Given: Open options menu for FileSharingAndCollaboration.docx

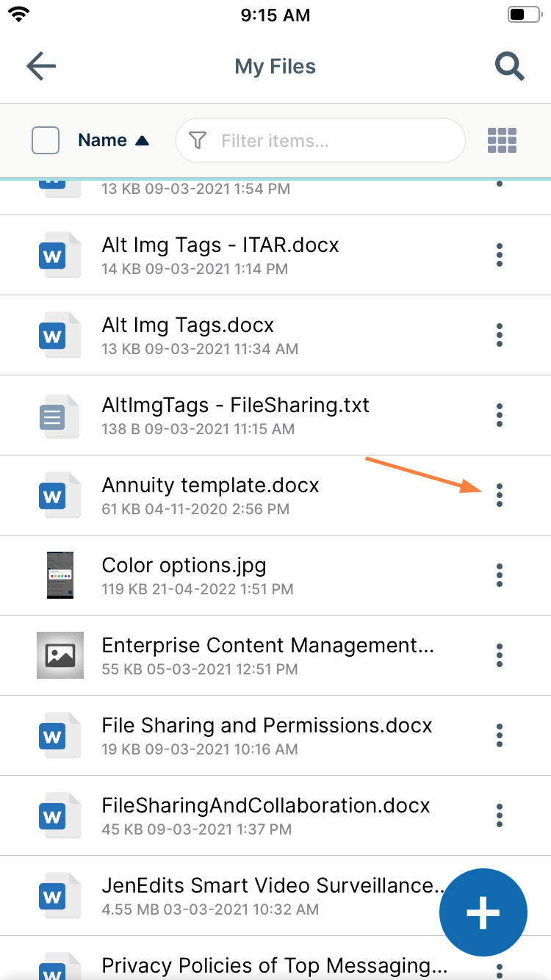Looking at the screenshot, I should click(x=500, y=815).
